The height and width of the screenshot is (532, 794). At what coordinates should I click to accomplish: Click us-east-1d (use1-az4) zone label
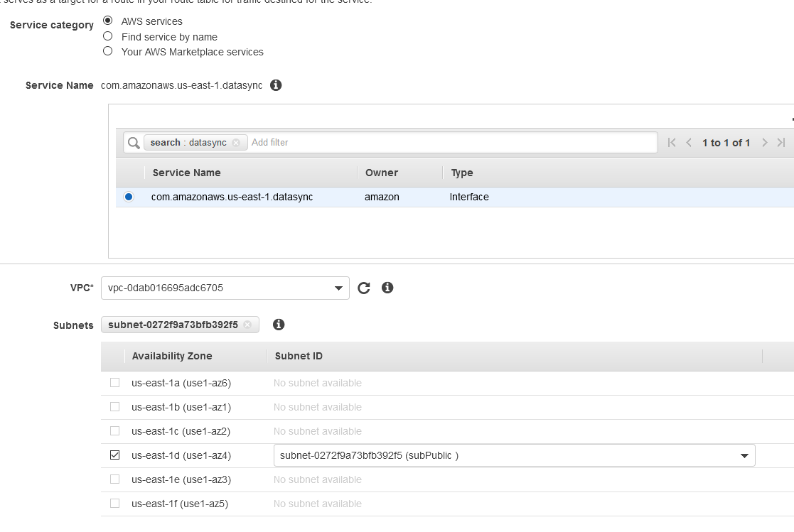[x=181, y=455]
